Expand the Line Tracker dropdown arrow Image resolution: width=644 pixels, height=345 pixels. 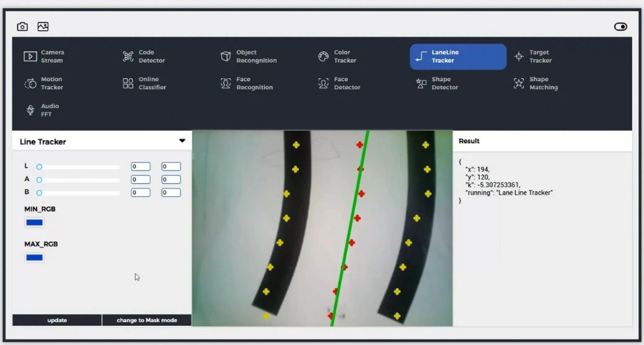[182, 141]
